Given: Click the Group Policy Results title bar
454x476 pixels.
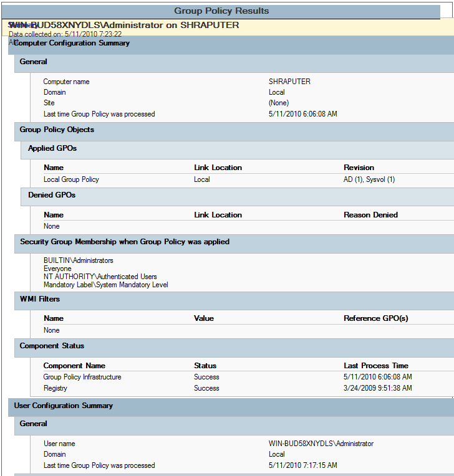Looking at the screenshot, I should coord(221,11).
